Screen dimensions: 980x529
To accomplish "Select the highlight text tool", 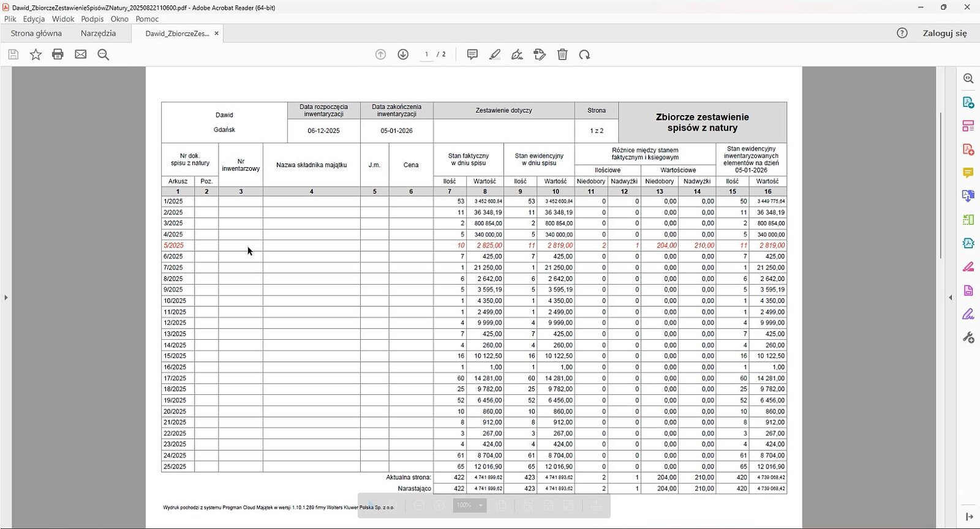I will (x=495, y=54).
